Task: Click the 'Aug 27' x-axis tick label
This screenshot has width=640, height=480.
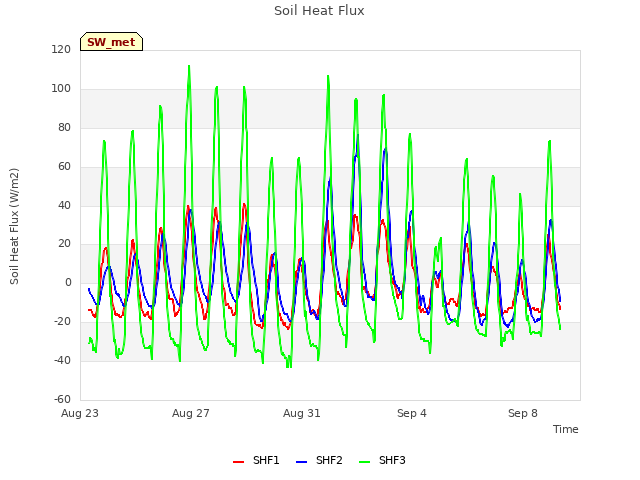Action: point(191,413)
